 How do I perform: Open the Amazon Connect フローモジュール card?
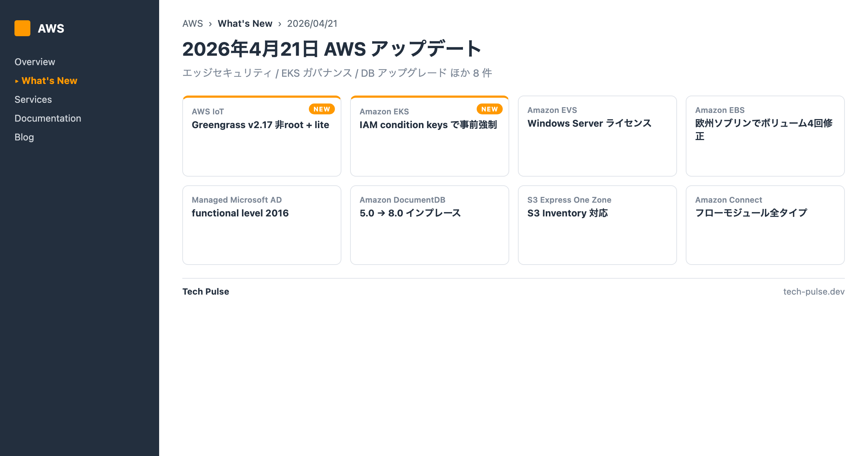click(765, 225)
